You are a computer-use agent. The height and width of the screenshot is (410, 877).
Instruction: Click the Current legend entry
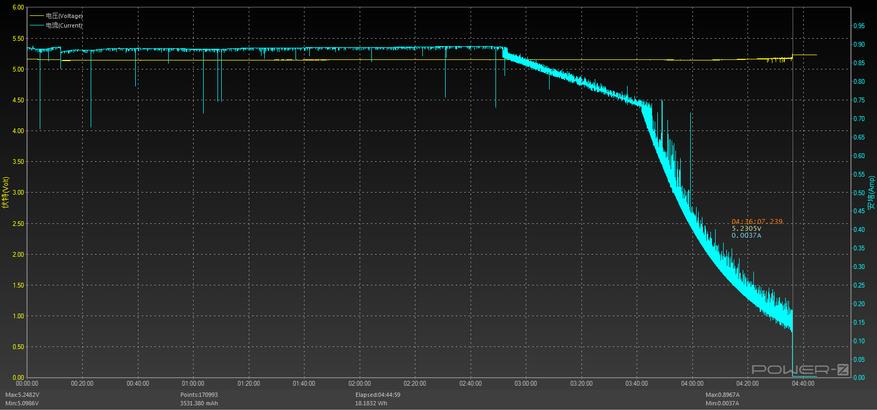64,24
